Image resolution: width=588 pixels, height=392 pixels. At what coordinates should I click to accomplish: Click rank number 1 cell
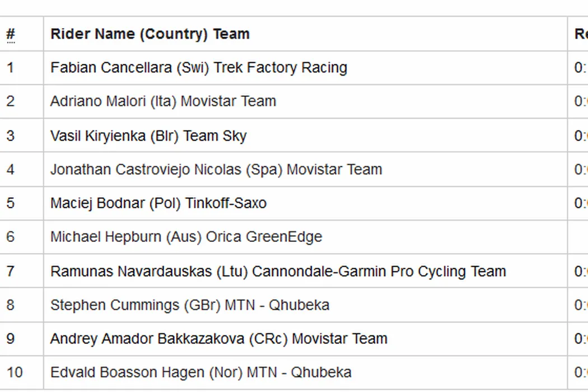pyautogui.click(x=10, y=68)
